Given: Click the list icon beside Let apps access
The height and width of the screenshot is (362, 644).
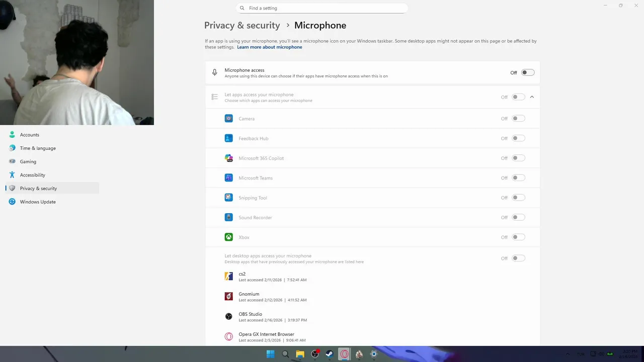Looking at the screenshot, I should point(215,97).
